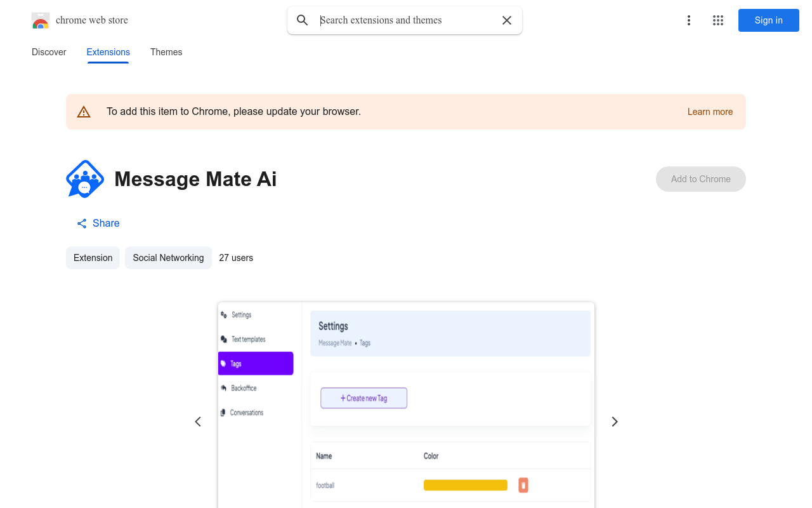Click the chrome web store title text
Image resolution: width=812 pixels, height=508 pixels.
pyautogui.click(x=92, y=20)
